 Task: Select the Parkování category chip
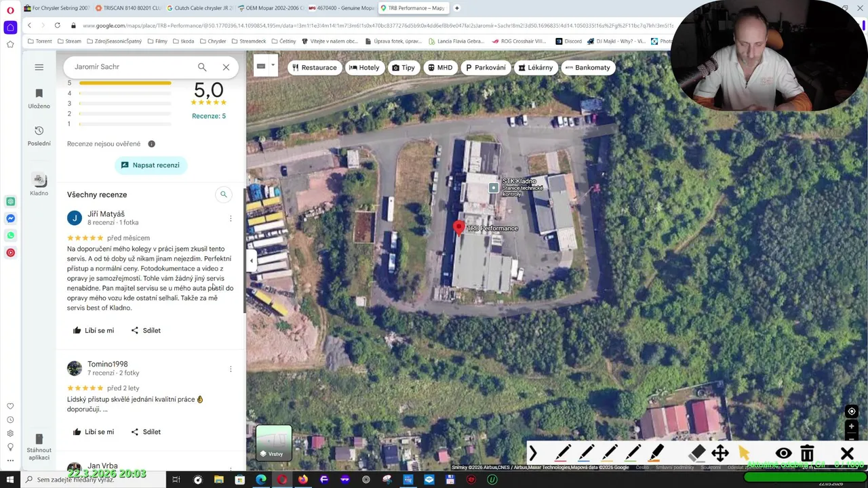pos(485,68)
